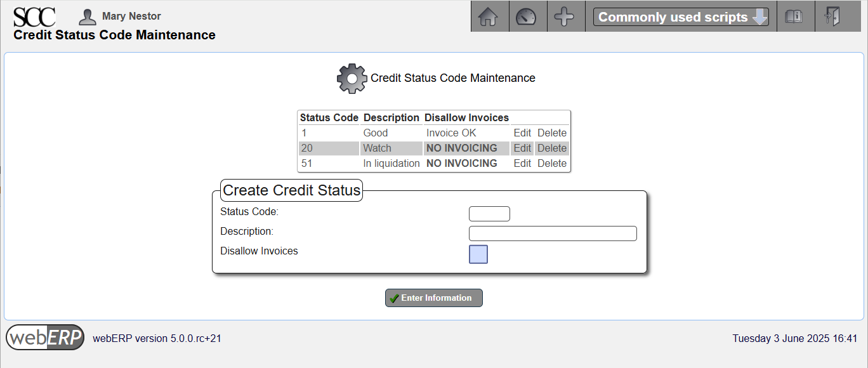Delete the Good credit status row
This screenshot has width=868, height=368.
click(x=552, y=133)
